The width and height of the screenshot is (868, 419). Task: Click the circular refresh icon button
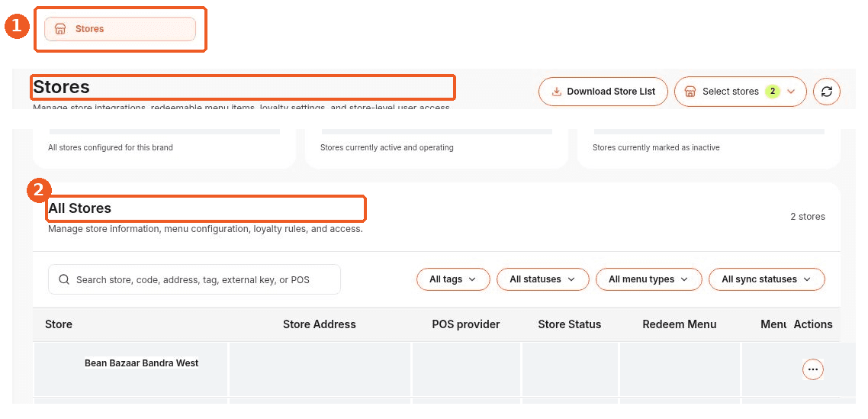tap(827, 92)
